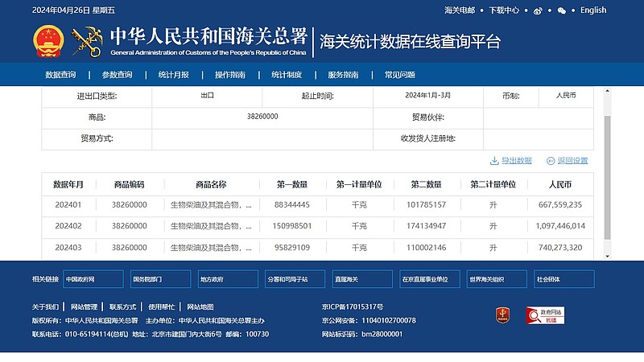This screenshot has height=362, width=644.
Task: Expand 中国政府网 related links dropdown
Action: (93, 279)
